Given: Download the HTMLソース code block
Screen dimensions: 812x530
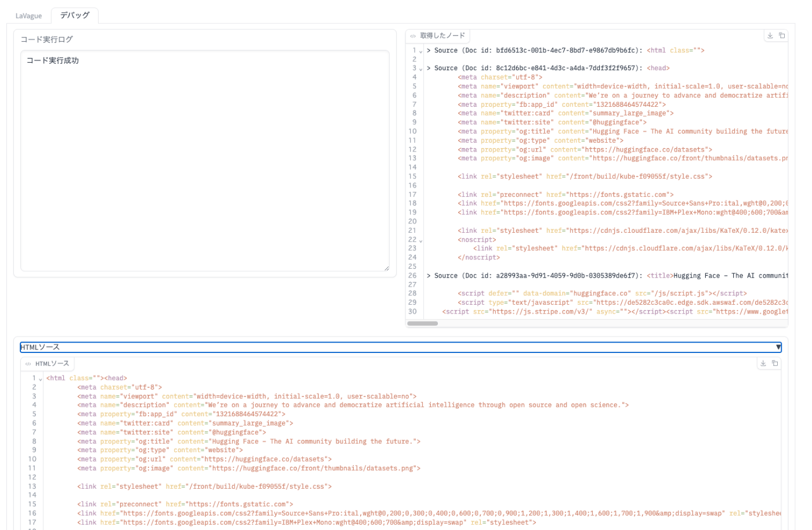Looking at the screenshot, I should pos(763,363).
